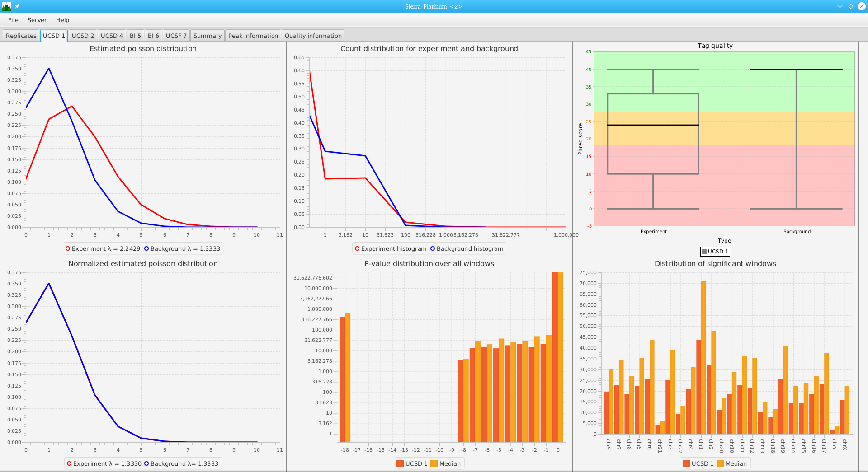868x472 pixels.
Task: Open the Help menu
Action: (x=62, y=20)
